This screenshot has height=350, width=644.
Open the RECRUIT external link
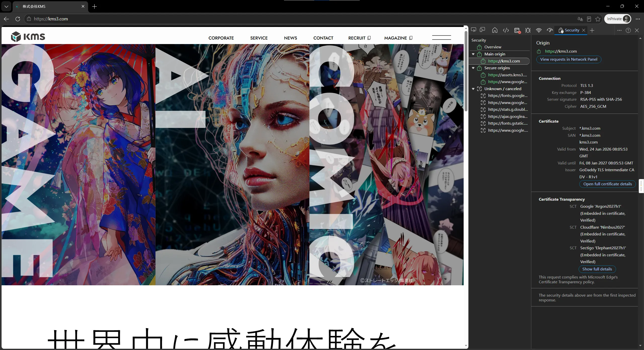[359, 38]
